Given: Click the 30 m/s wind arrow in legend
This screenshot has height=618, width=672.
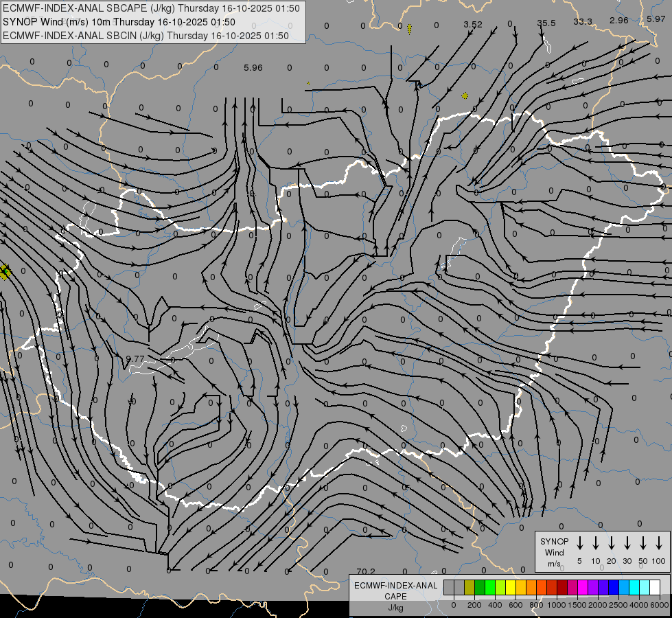Looking at the screenshot, I should [x=627, y=543].
